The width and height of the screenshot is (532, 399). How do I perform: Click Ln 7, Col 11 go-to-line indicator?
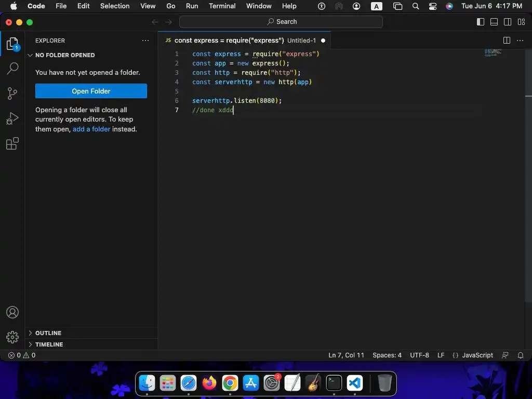[x=346, y=355]
